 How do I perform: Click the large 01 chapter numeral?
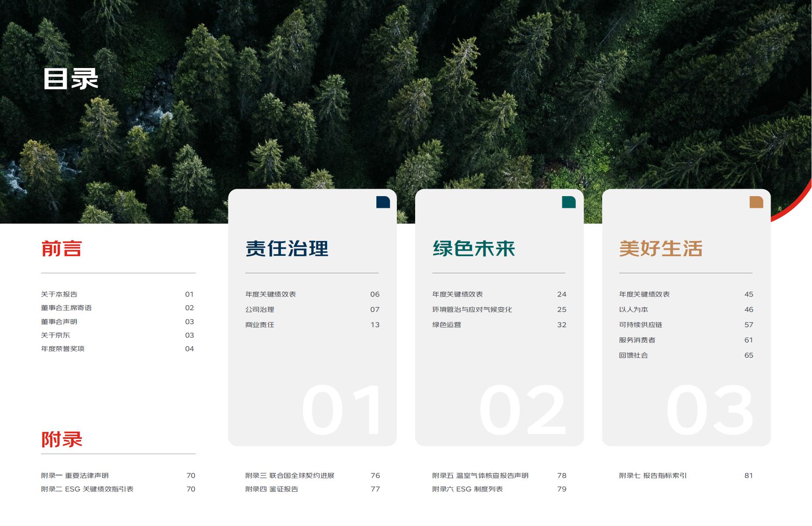coord(341,410)
